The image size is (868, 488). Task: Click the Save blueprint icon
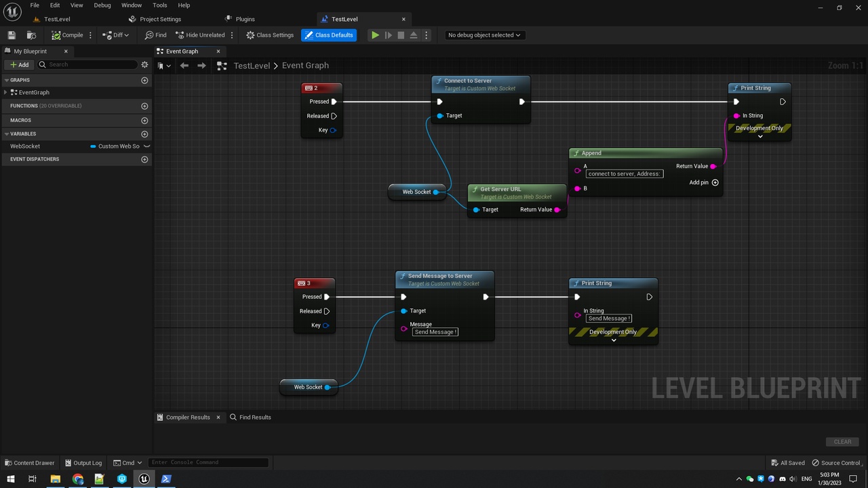(x=12, y=35)
